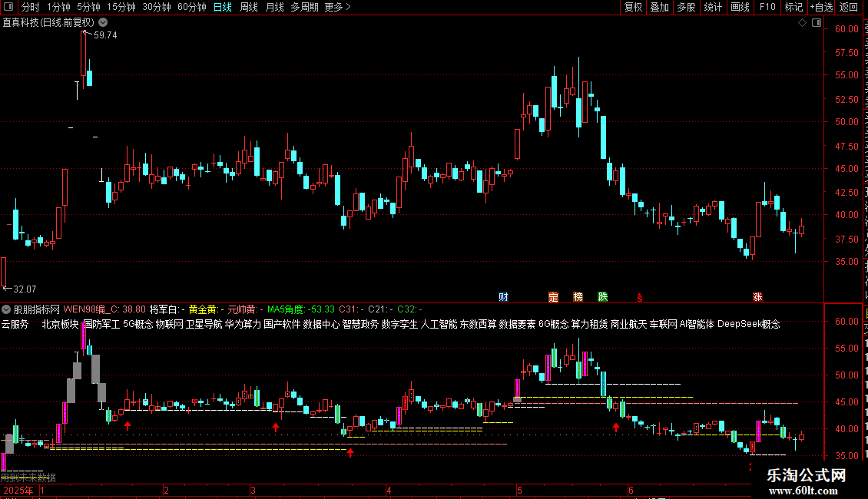Select the 1分钟 period

point(58,7)
